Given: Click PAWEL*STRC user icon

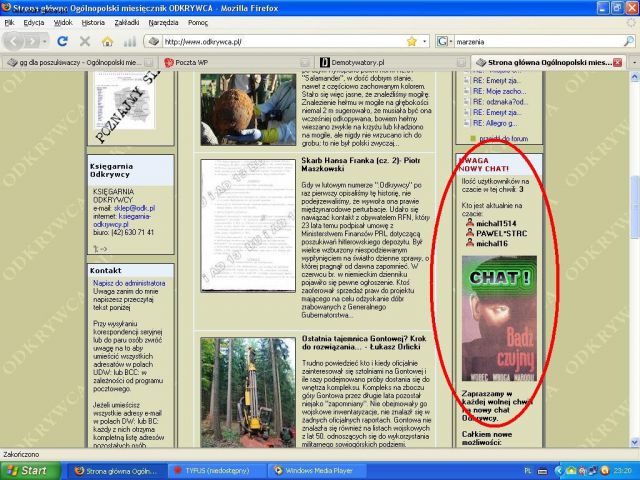Looking at the screenshot, I should coord(470,233).
